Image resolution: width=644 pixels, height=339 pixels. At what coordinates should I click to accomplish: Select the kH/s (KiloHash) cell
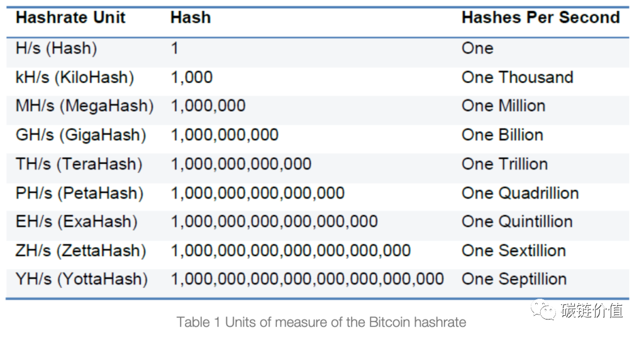[x=75, y=77]
